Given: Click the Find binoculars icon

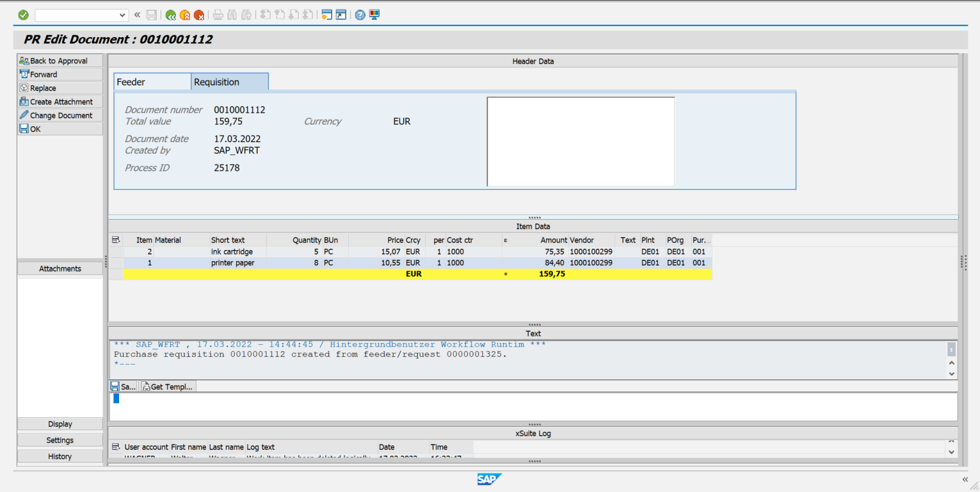Looking at the screenshot, I should (232, 14).
